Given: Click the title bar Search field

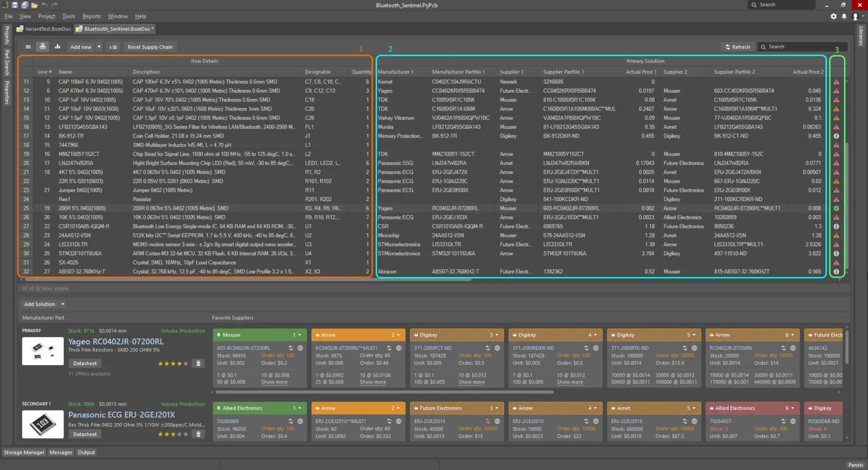Looking at the screenshot, I should pyautogui.click(x=782, y=5).
